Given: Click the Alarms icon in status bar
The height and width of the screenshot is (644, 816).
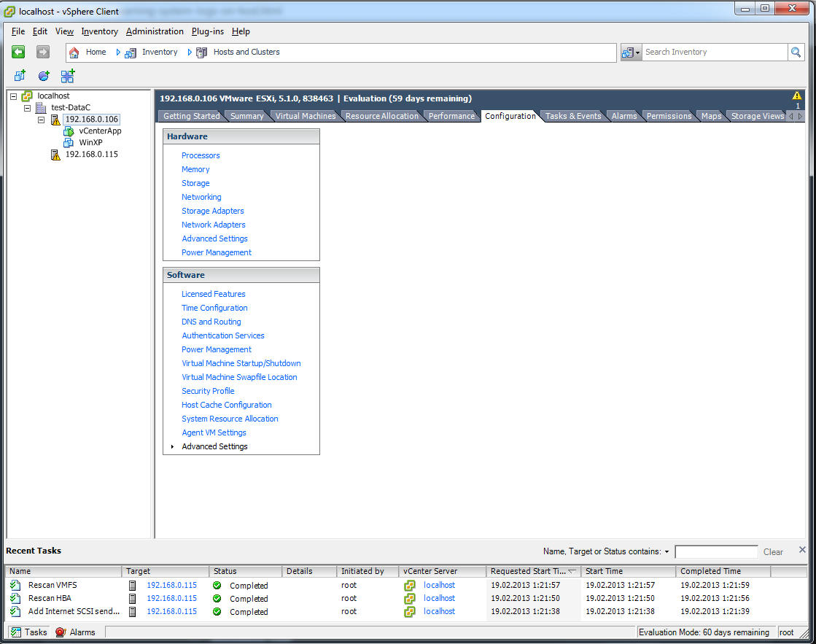Looking at the screenshot, I should tap(61, 632).
